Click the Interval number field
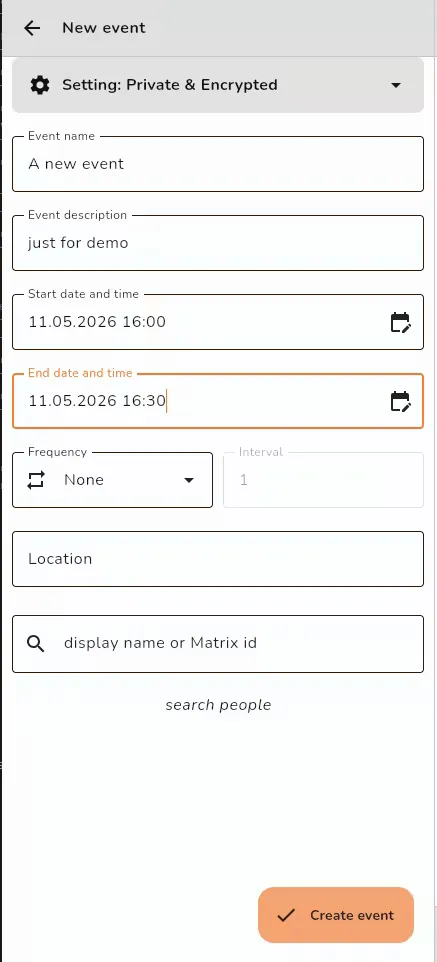This screenshot has width=437, height=962. [323, 480]
